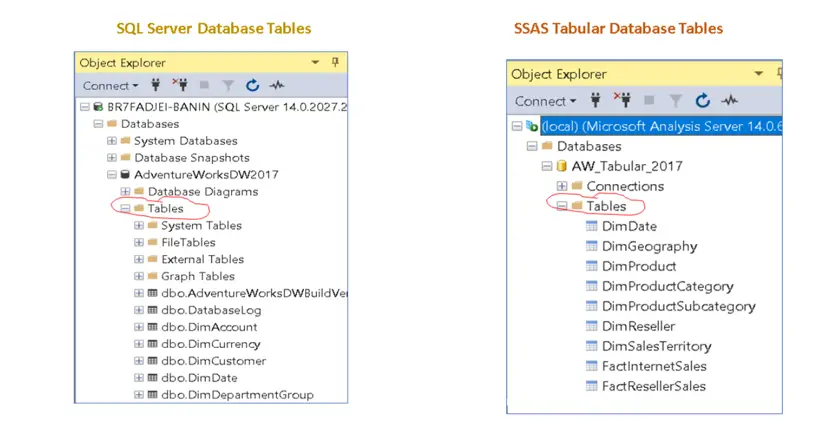
Task: Click the filter icon in left Object Explorer
Action: coord(228,85)
